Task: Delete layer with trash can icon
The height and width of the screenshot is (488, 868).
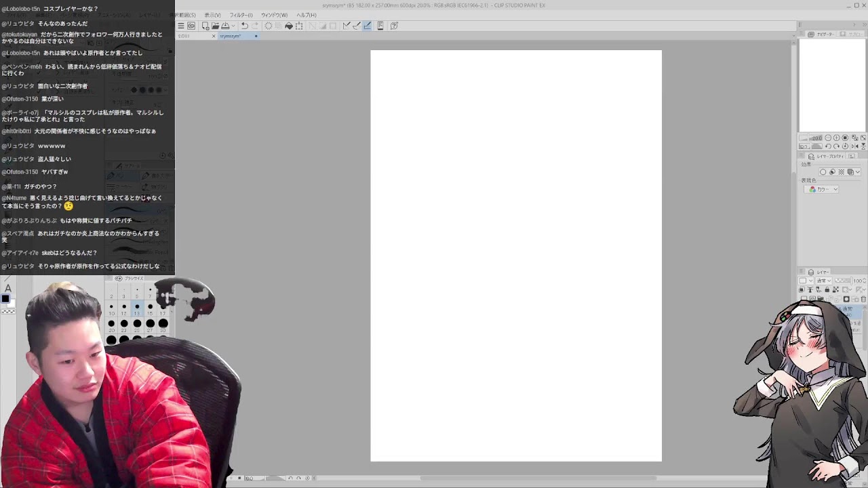Action: 863,299
